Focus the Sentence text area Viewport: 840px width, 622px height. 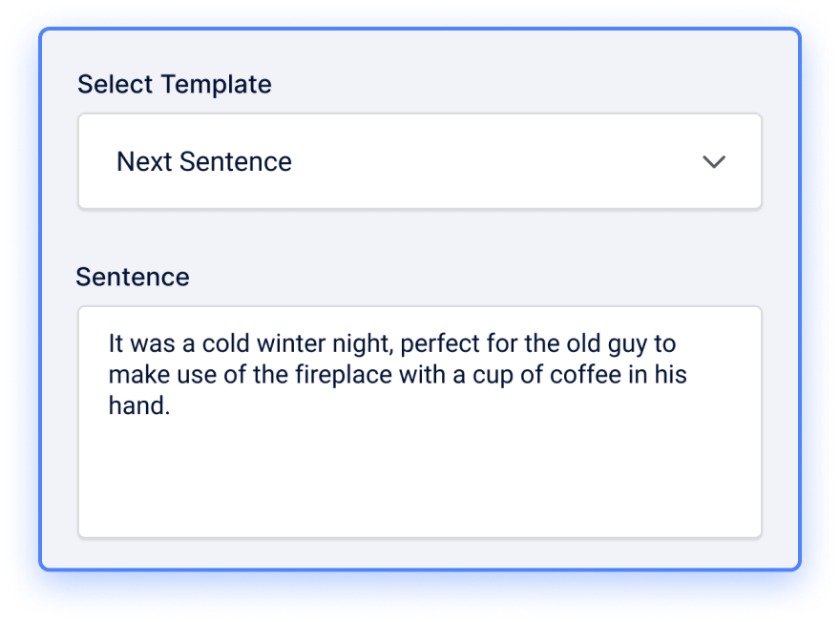point(419,422)
